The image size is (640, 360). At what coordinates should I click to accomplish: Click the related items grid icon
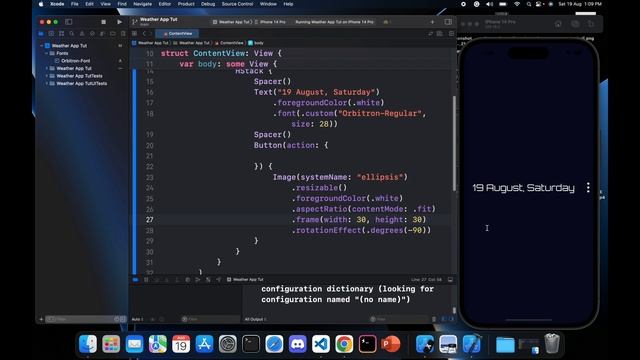click(x=135, y=33)
